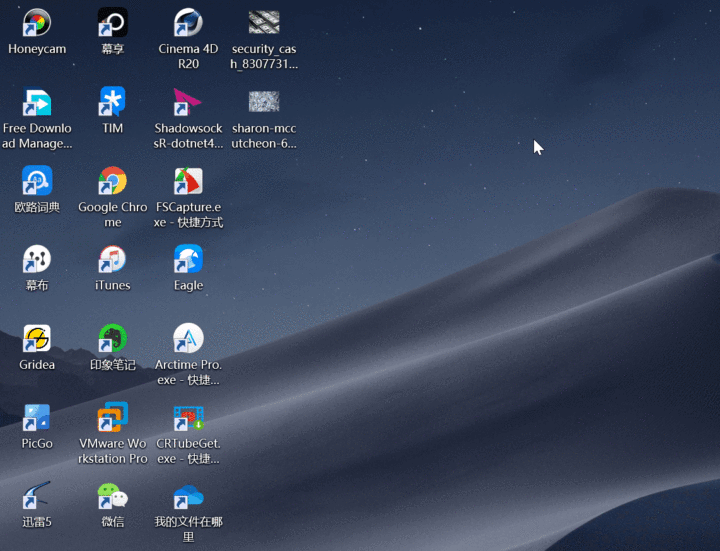Select the FSCapture.exe shortcut icon
720x551 pixels.
click(x=188, y=180)
